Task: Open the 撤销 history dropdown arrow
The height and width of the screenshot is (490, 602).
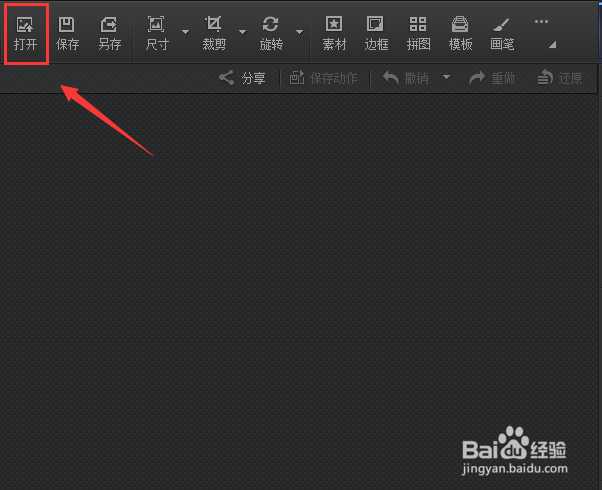Action: click(446, 77)
